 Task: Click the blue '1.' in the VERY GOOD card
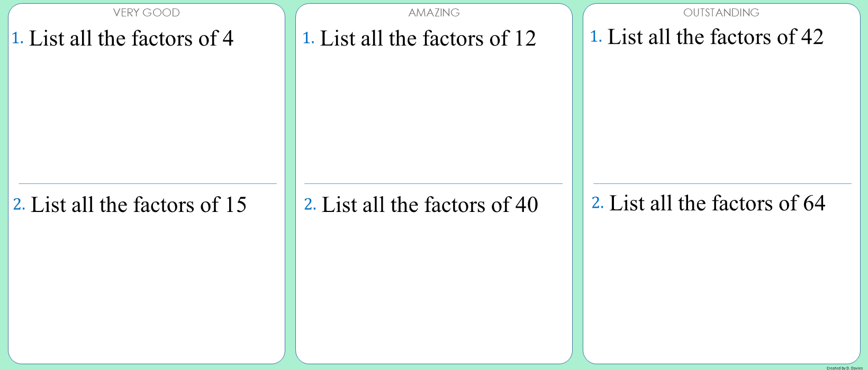pyautogui.click(x=17, y=38)
